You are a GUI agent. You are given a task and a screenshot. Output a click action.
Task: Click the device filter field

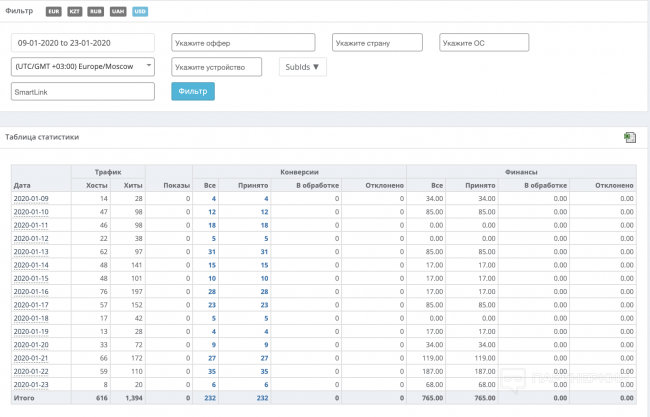click(216, 67)
